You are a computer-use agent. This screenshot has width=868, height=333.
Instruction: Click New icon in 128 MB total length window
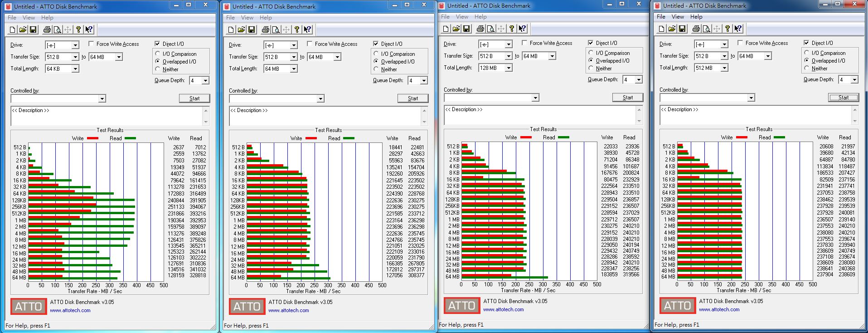(446, 29)
